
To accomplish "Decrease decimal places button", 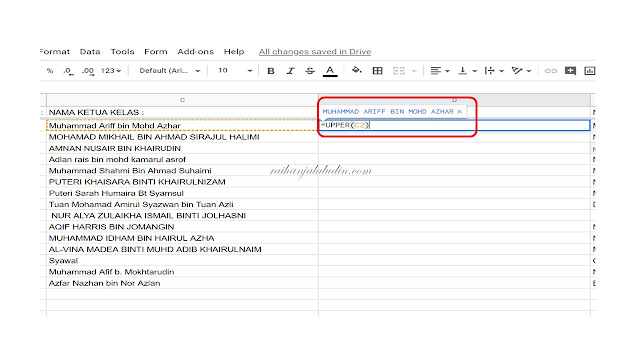I will [x=69, y=71].
